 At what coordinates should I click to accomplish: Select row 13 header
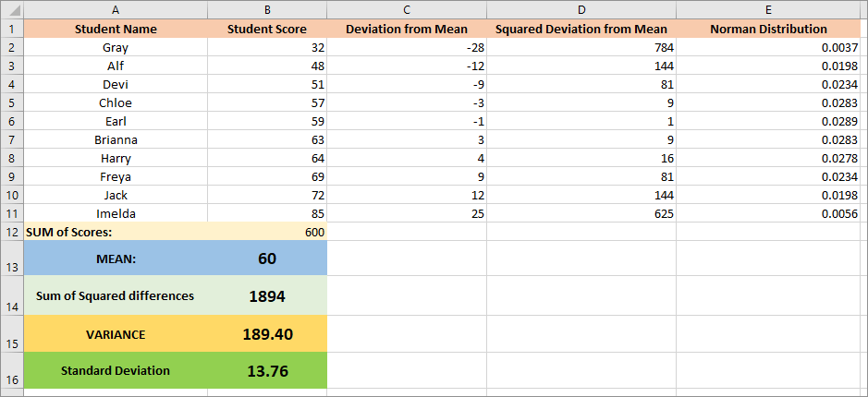[11, 259]
